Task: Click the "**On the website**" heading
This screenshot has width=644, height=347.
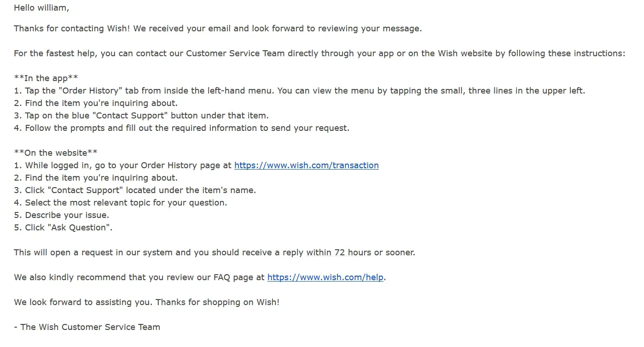Action: (x=56, y=153)
